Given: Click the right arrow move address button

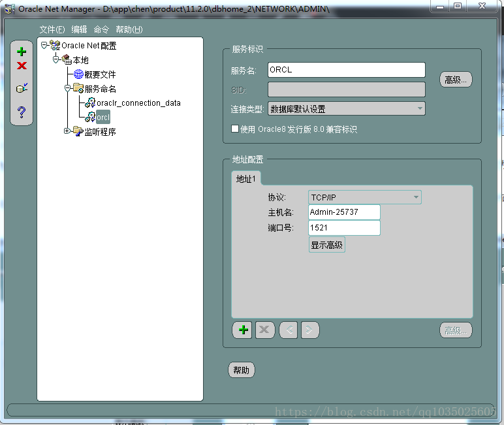Looking at the screenshot, I should 310,330.
